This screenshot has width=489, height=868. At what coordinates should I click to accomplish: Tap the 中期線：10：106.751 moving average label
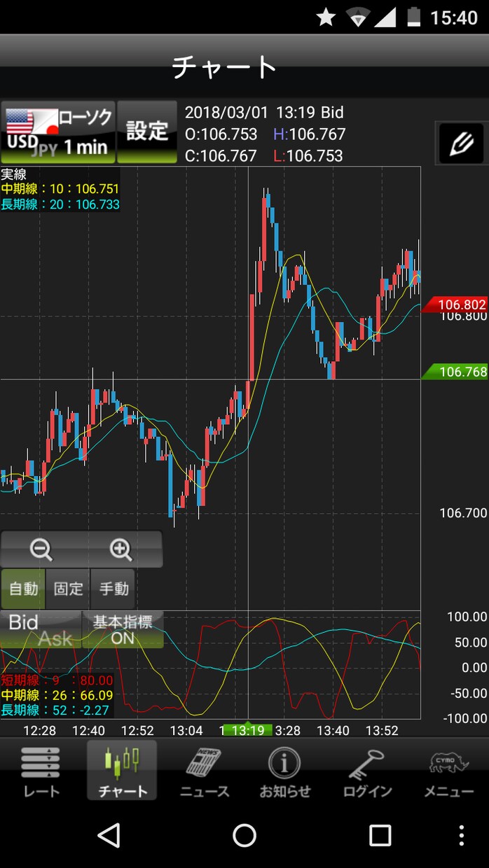click(60, 189)
